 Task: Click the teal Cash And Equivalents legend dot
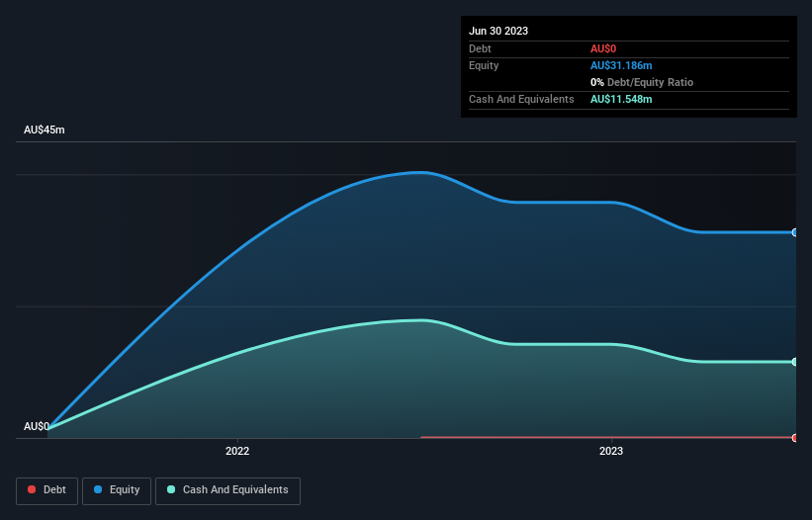point(171,489)
